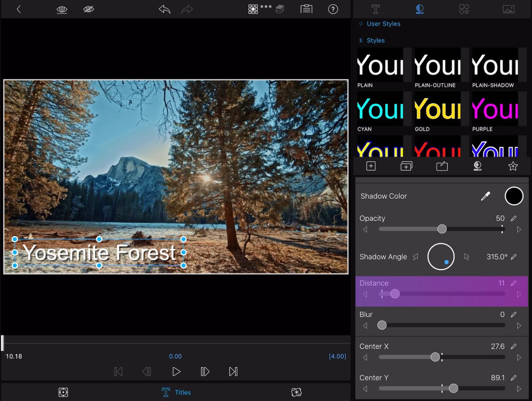
Task: Click the pencil icon next to Opacity value
Action: [513, 219]
